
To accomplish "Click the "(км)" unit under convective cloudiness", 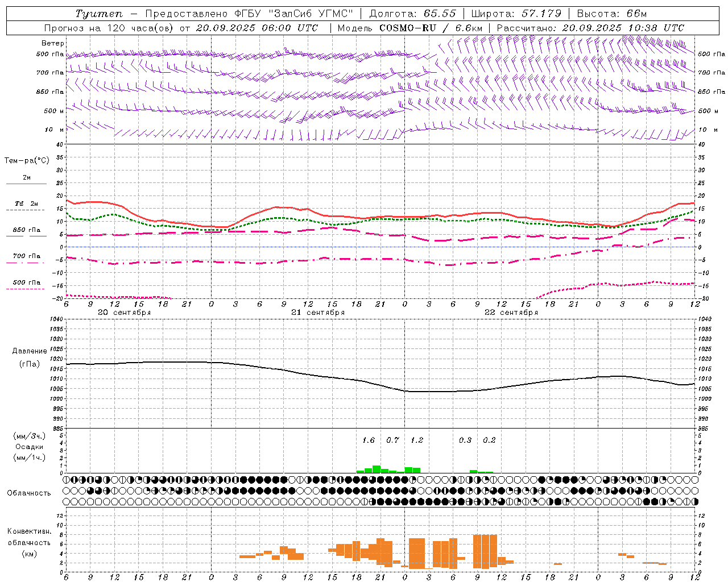I will 30,554.
